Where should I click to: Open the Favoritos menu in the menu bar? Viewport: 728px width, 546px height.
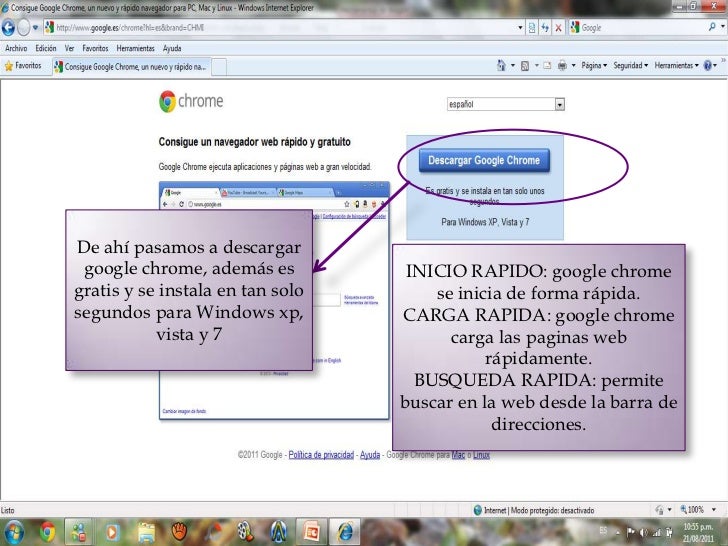coord(95,48)
